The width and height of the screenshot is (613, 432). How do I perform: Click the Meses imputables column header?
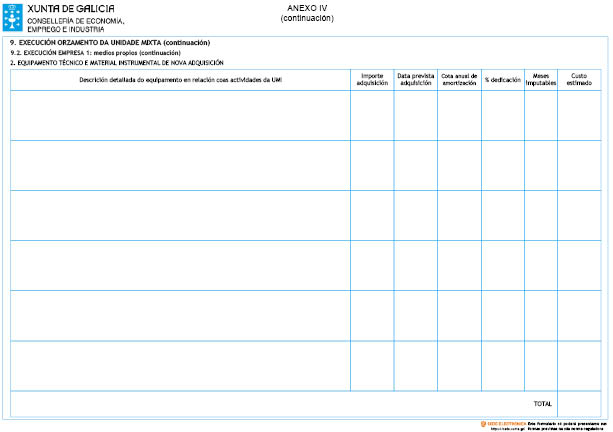(541, 79)
